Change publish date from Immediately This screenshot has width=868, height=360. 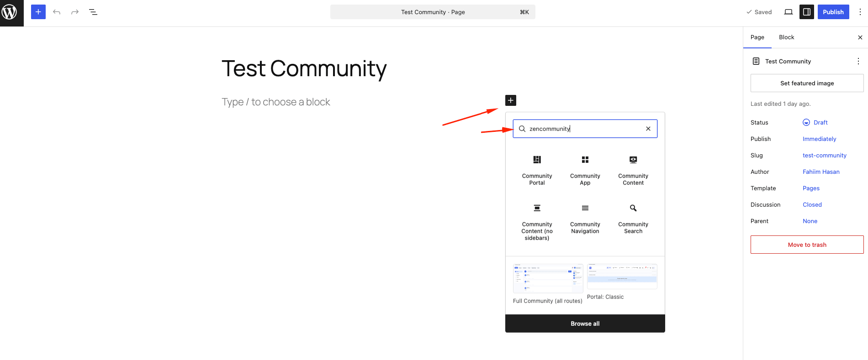pos(820,139)
